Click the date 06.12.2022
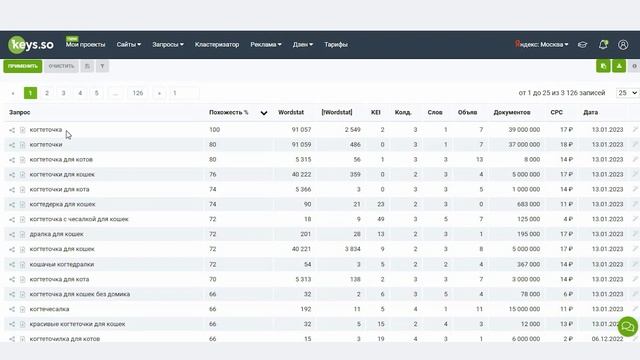 pyautogui.click(x=607, y=339)
